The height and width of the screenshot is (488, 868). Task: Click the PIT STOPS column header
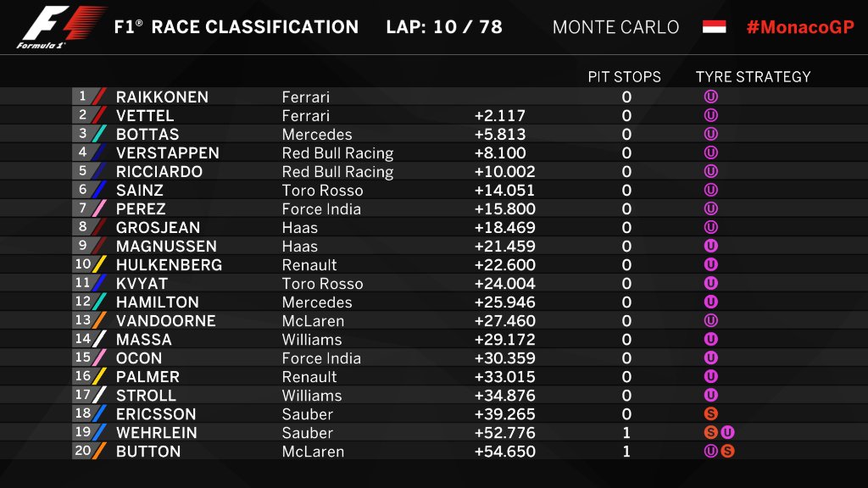tap(624, 77)
